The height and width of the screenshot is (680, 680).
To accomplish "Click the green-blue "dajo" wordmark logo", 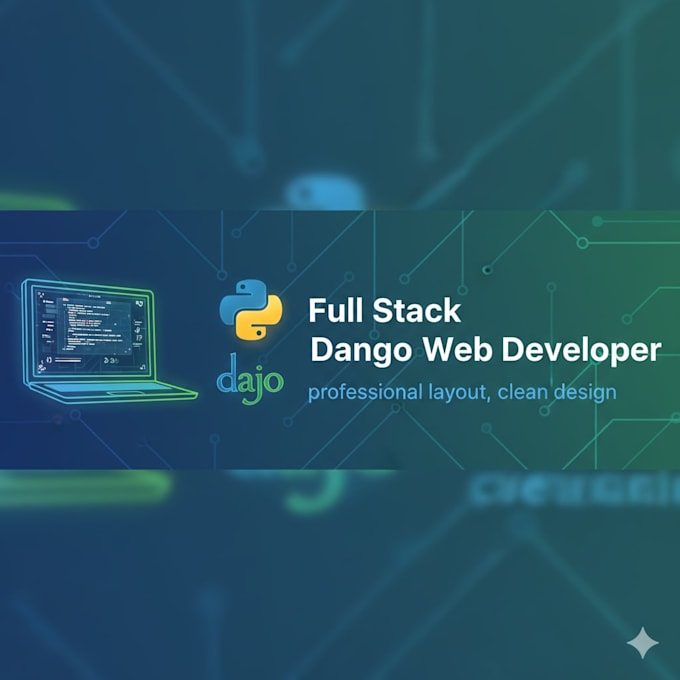I will (x=250, y=379).
